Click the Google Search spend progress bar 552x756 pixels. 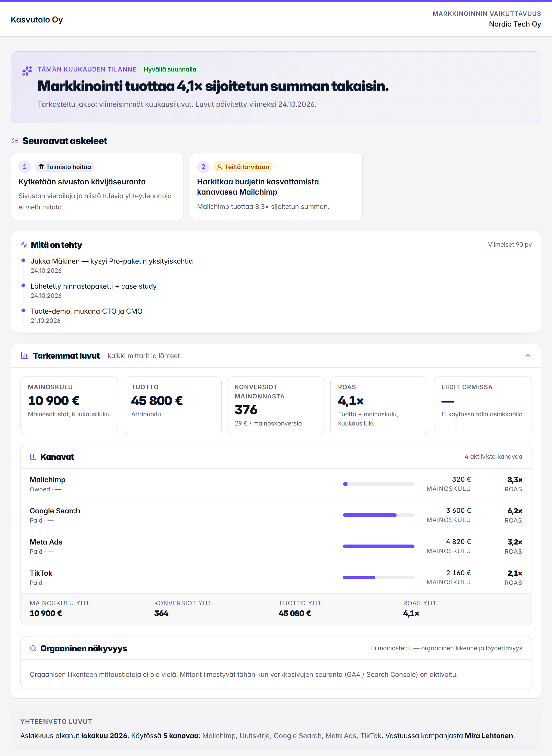click(x=378, y=515)
